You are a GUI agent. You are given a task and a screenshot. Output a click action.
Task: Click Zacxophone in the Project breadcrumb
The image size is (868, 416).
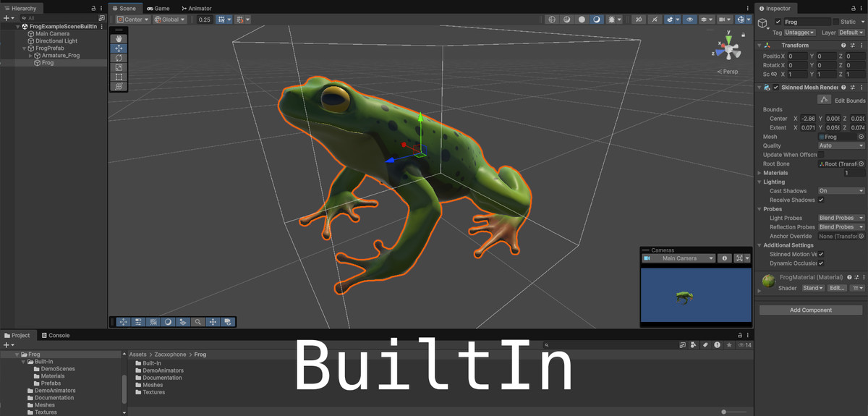170,355
